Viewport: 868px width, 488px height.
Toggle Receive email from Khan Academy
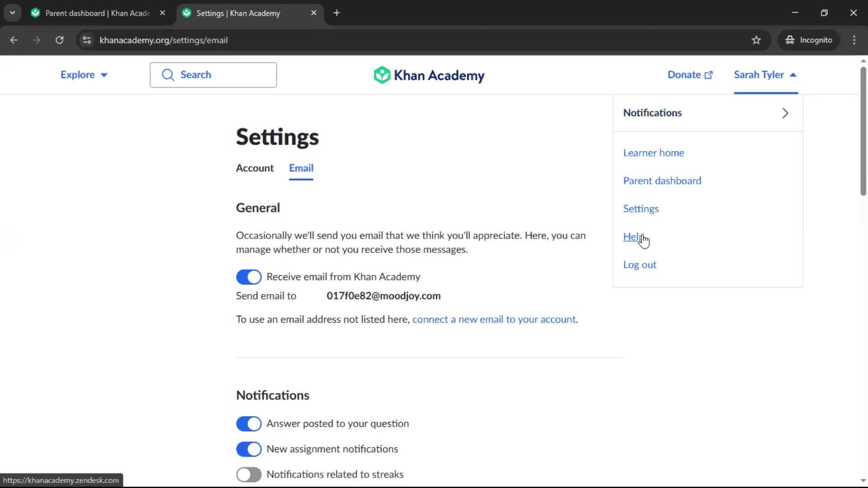click(x=249, y=277)
